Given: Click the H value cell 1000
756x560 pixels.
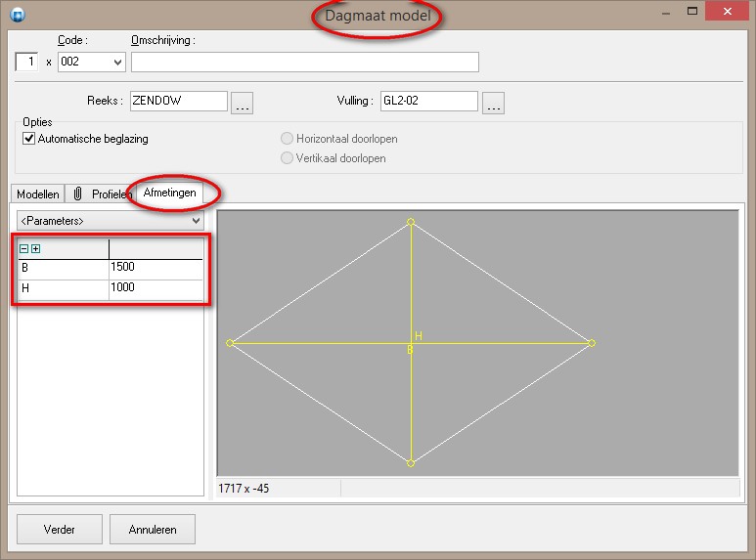Looking at the screenshot, I should click(156, 288).
